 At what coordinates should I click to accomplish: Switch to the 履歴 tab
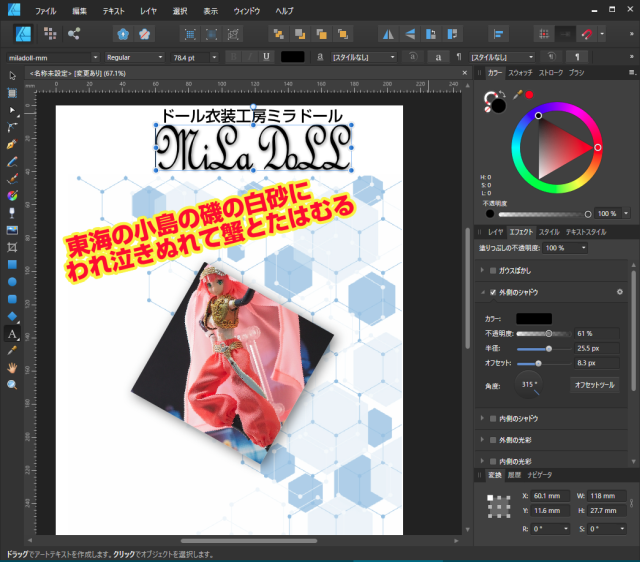point(514,475)
